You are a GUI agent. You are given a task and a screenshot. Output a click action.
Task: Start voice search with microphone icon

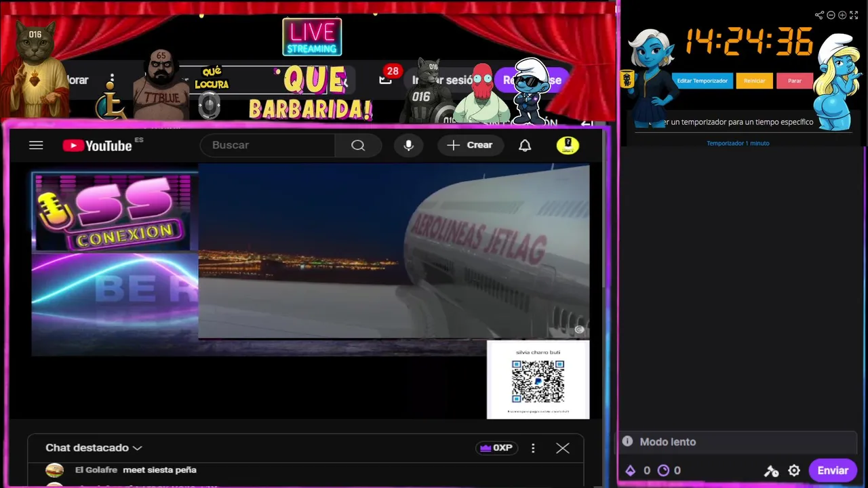(408, 145)
